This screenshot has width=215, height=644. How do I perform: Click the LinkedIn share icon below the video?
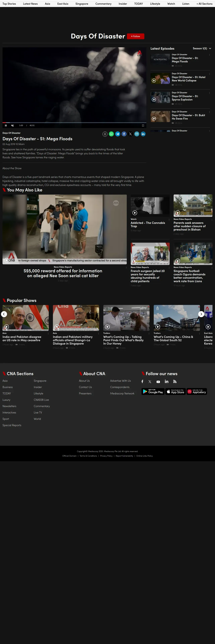point(143,134)
